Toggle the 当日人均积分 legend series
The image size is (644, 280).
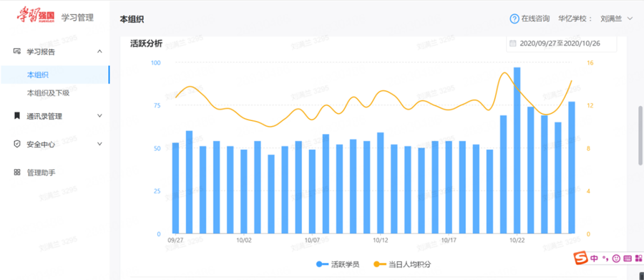(x=402, y=264)
